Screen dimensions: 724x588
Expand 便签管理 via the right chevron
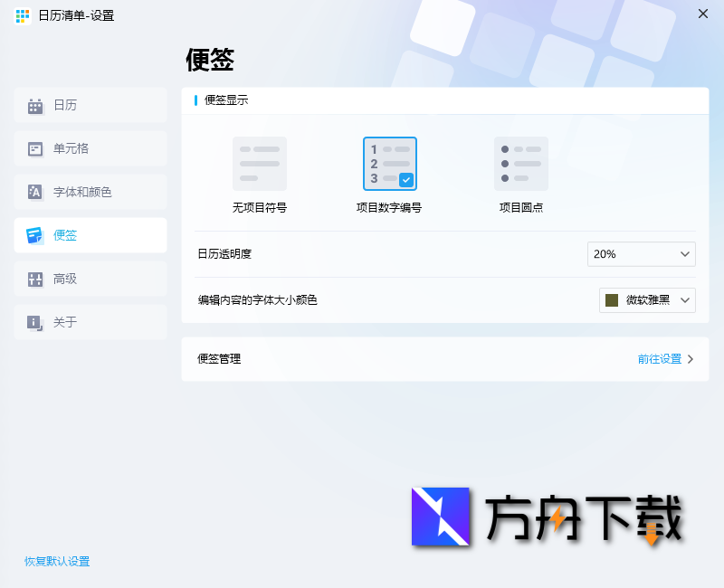[690, 358]
